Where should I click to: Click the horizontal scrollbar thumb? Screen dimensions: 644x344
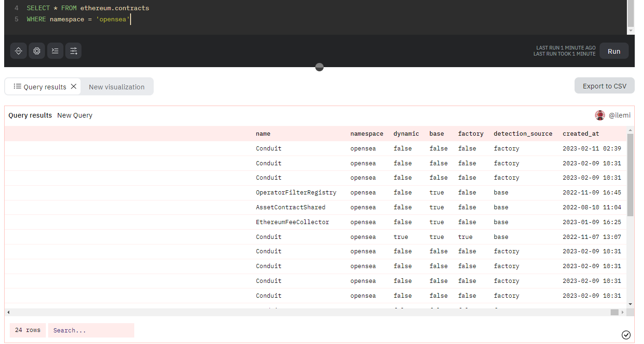614,312
